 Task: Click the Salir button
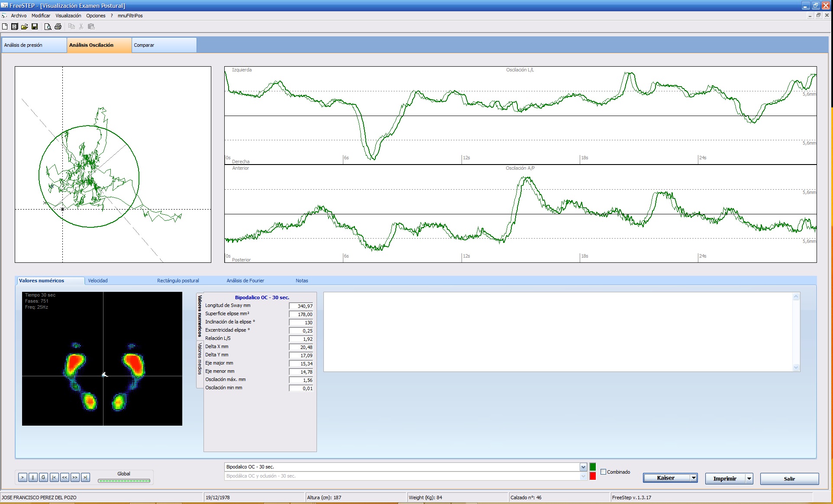point(789,478)
